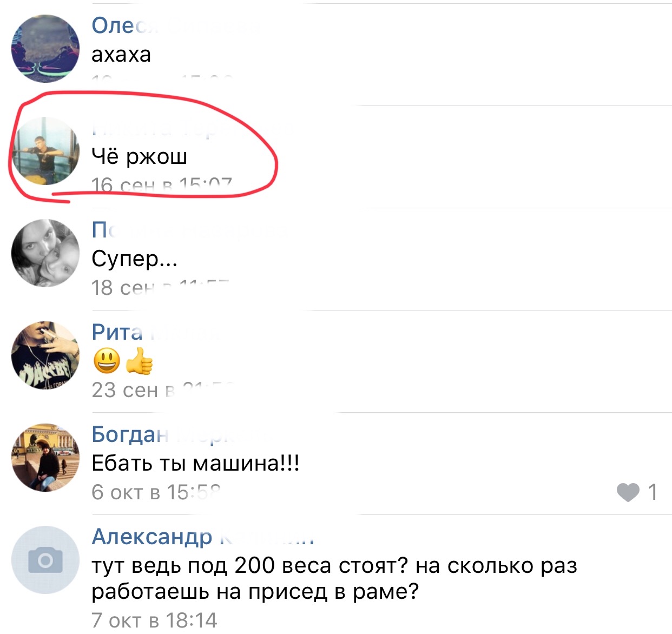Open the avatar of the ахаха commenter
The height and width of the screenshot is (634, 672).
pos(45,49)
